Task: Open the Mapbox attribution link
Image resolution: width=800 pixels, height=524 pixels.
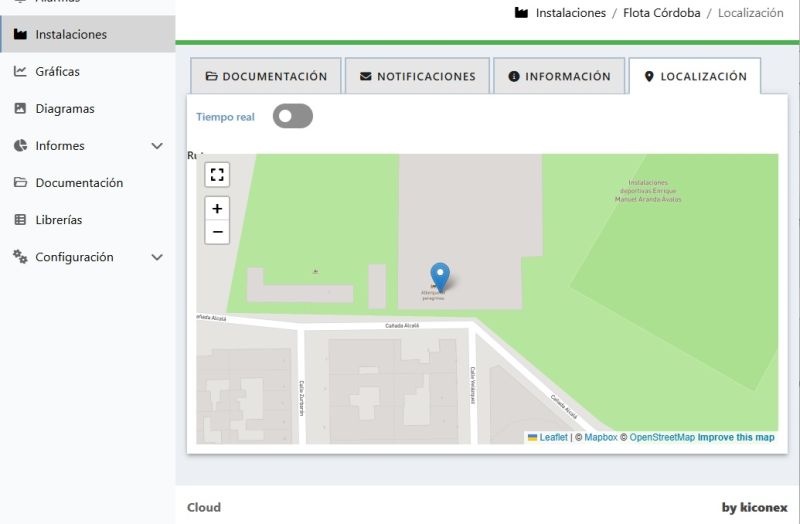Action: (601, 437)
